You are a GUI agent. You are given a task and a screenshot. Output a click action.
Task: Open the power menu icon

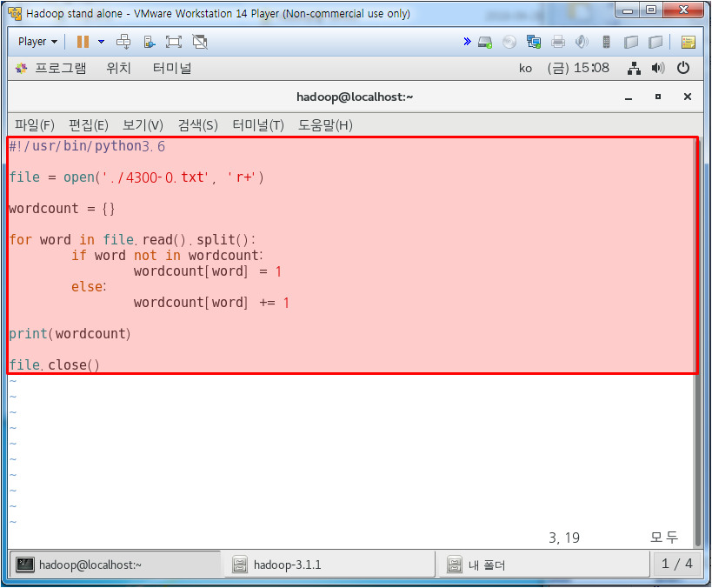click(x=683, y=68)
